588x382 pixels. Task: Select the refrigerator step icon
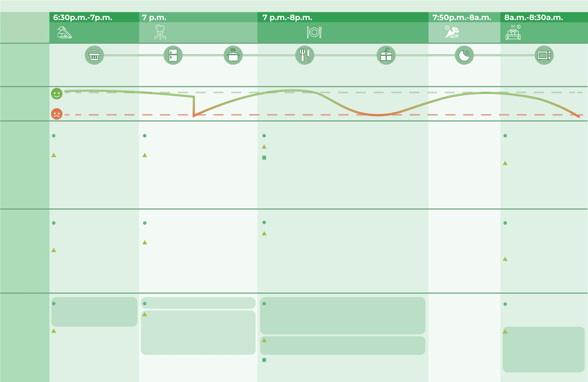tap(173, 55)
